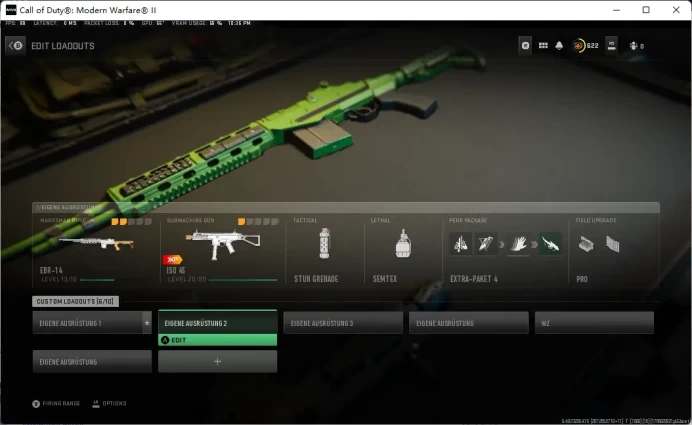Click the PACKET LOSS readout
Image resolution: width=692 pixels, height=425 pixels.
pos(109,23)
